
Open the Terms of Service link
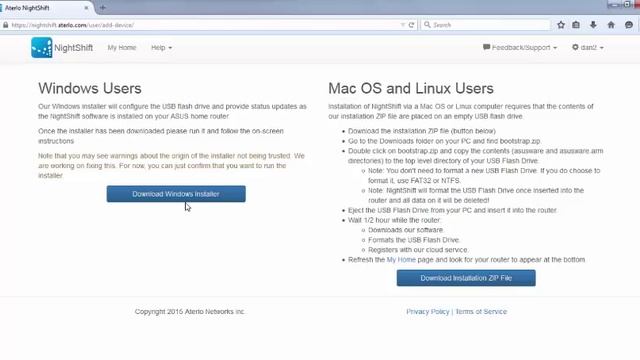[481, 311]
